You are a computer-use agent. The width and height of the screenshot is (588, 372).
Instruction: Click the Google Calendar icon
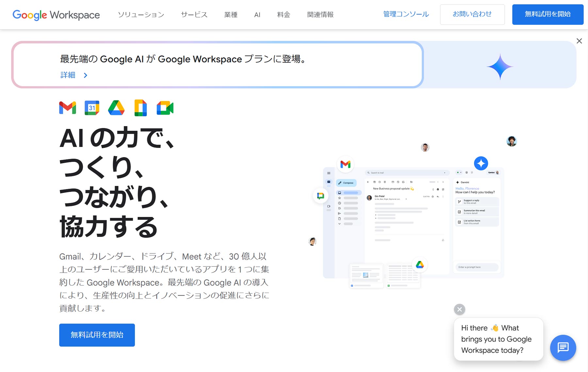pyautogui.click(x=92, y=108)
